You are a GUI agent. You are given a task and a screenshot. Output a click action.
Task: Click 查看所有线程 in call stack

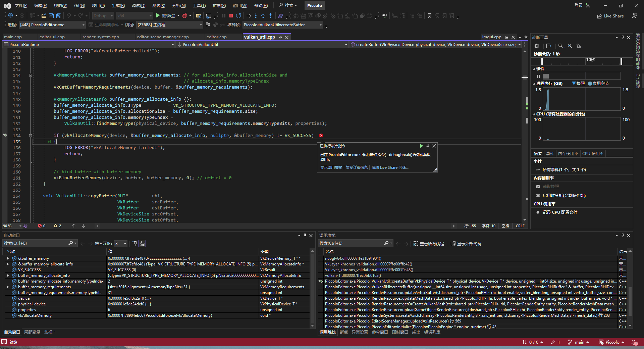tap(429, 244)
